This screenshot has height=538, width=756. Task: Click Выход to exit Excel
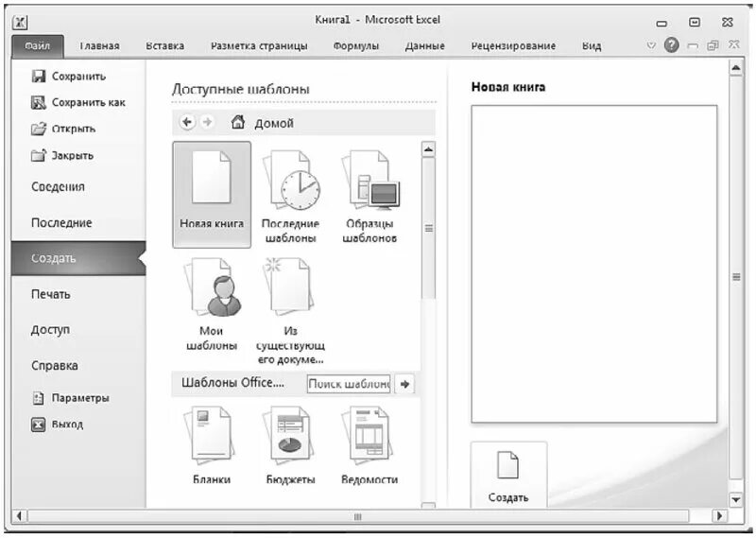pyautogui.click(x=57, y=425)
